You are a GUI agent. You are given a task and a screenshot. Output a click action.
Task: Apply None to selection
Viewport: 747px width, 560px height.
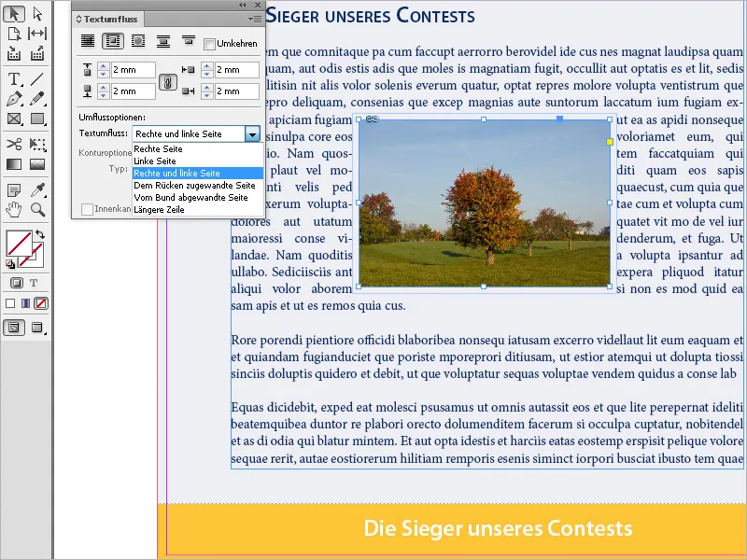(41, 303)
